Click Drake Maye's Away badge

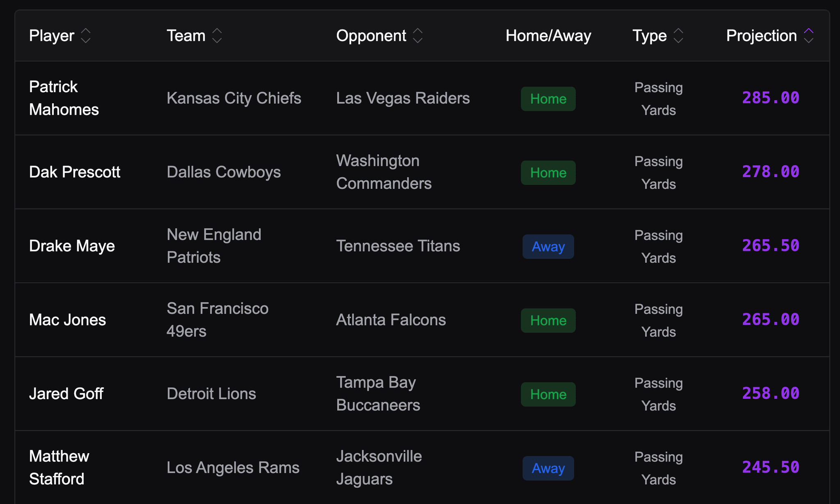pyautogui.click(x=548, y=247)
